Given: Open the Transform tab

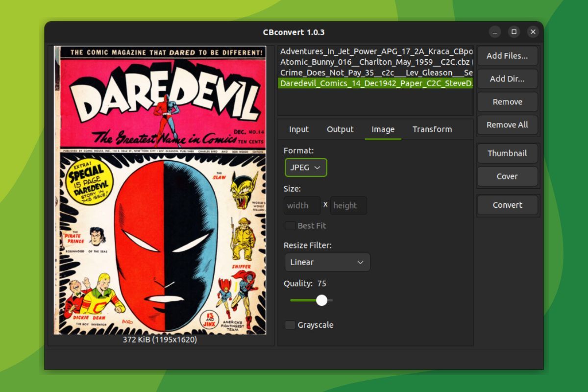Looking at the screenshot, I should click(x=432, y=129).
